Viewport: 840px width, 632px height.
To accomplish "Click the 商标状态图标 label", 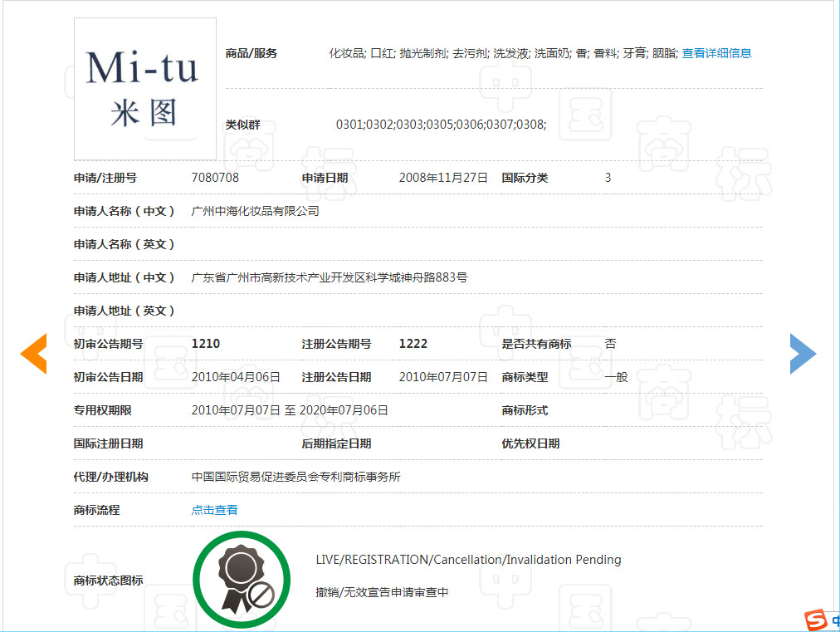I will pyautogui.click(x=108, y=580).
